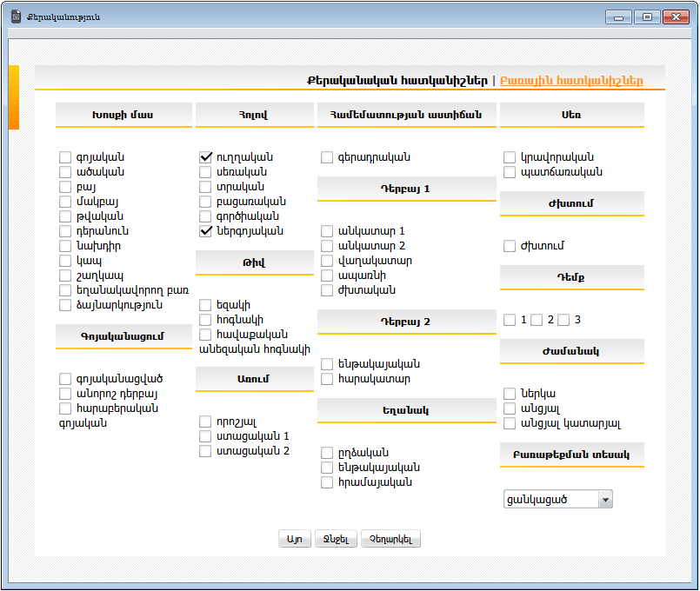Switch to Բառային հատկանիշներ link
The height and width of the screenshot is (591, 700).
click(571, 81)
